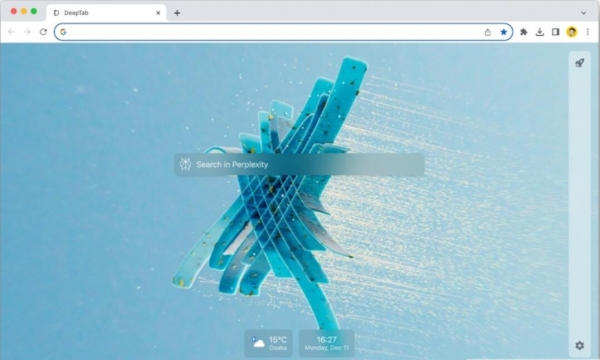Click the browser back arrow
The height and width of the screenshot is (360, 600).
[11, 32]
